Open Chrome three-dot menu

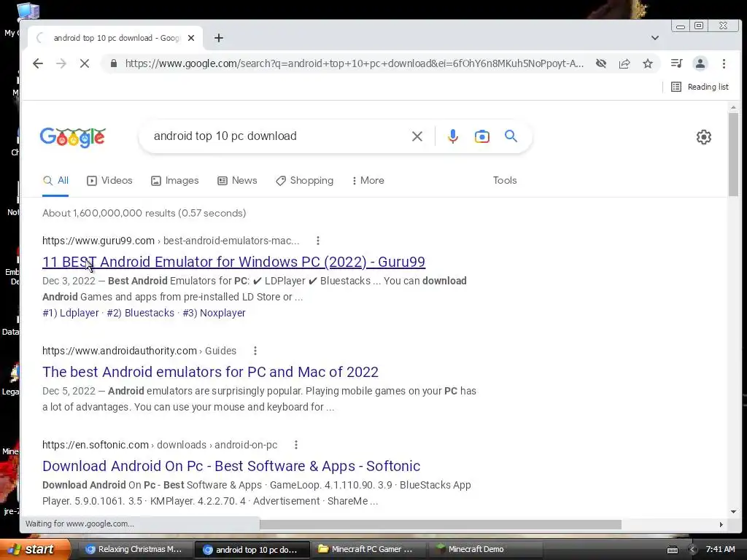[724, 63]
